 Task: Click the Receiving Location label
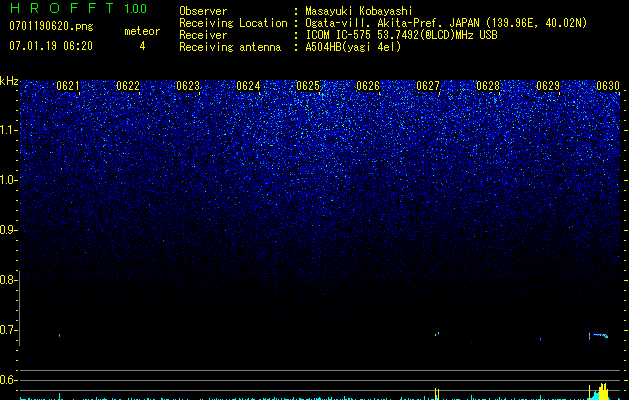pos(233,23)
